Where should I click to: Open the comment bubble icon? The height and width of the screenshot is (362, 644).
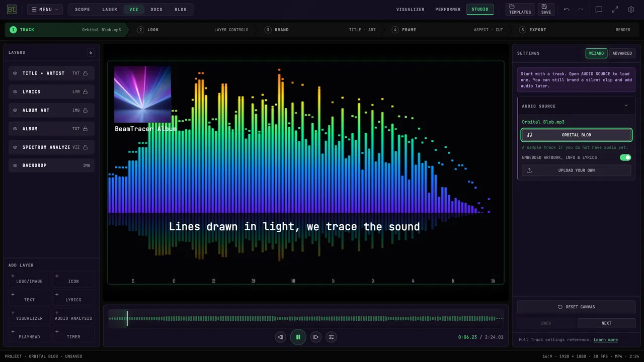tap(599, 10)
